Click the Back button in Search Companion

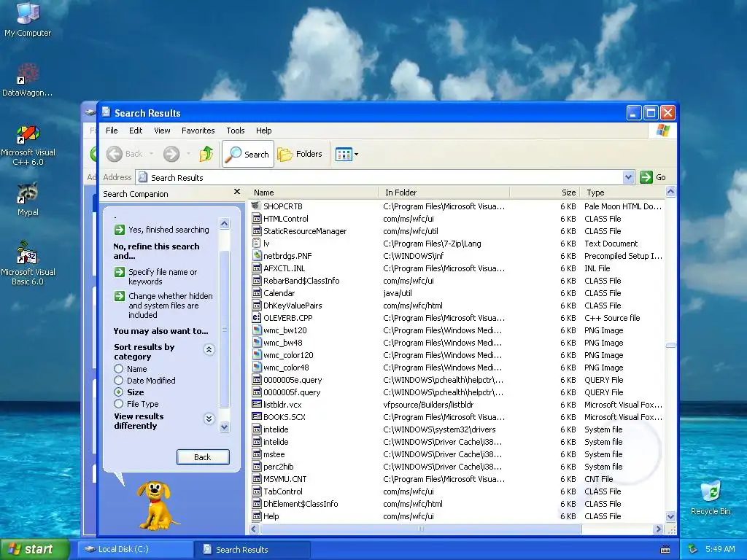point(203,457)
